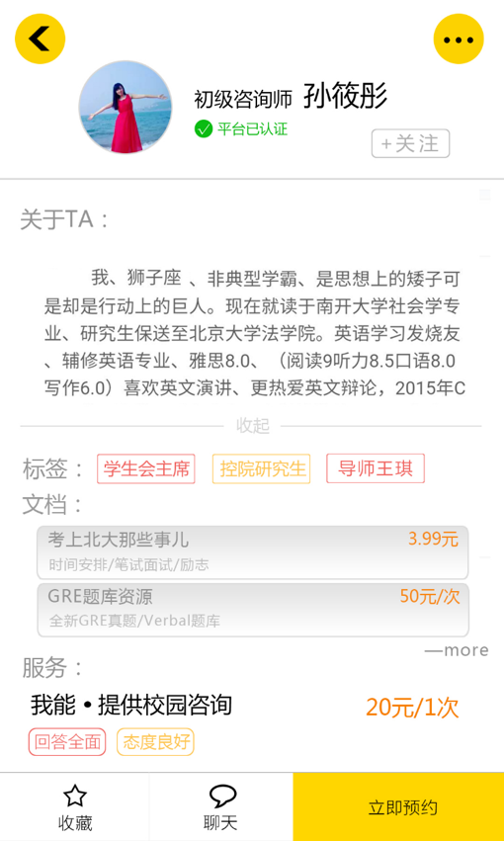Screen dimensions: 504x841
Task: Follow the consultant with +关注 button
Action: pyautogui.click(x=410, y=143)
